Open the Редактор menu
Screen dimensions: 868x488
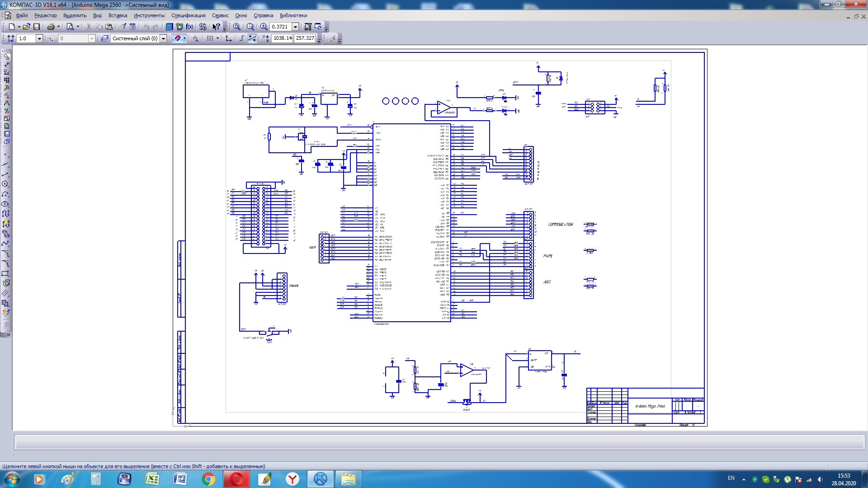pos(46,15)
